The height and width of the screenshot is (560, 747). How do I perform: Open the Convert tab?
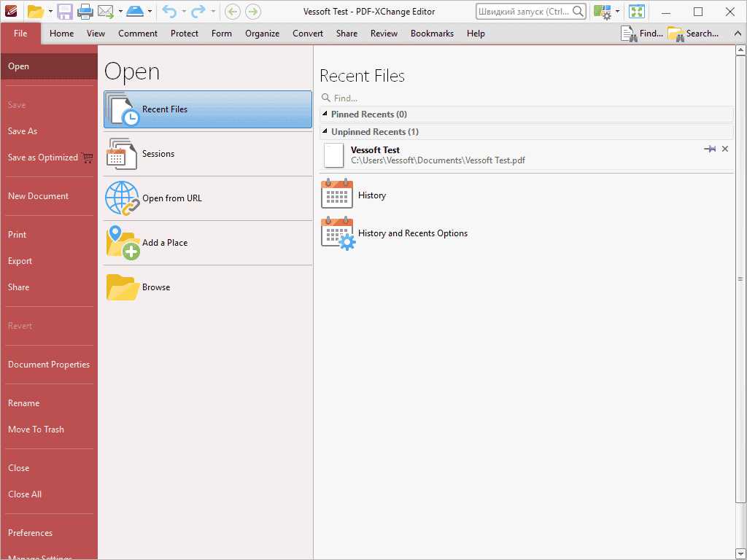click(308, 34)
